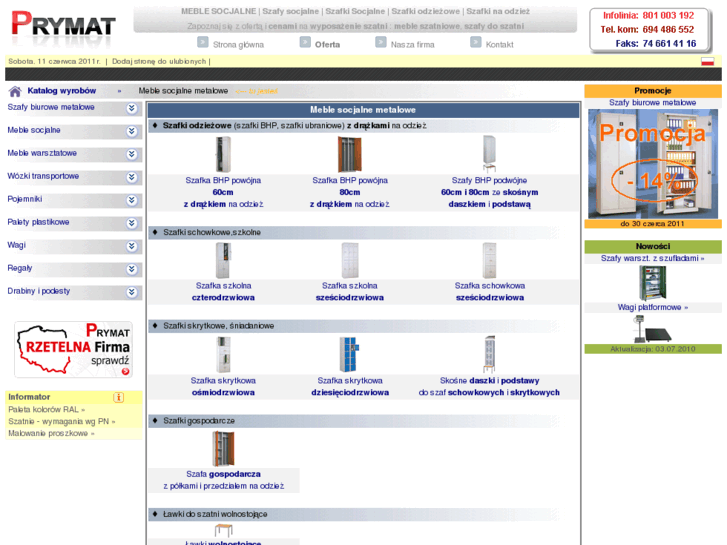Open the Szafka skrytkowa ośmiodrzwiowa image

pos(223,355)
